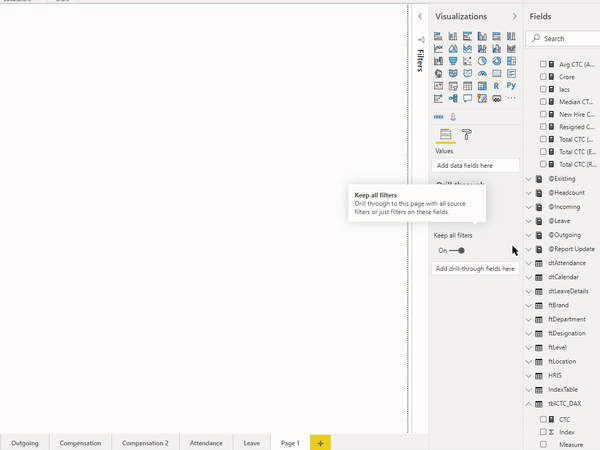The image size is (600, 450).
Task: Expand the @Incoming table
Action: (529, 207)
